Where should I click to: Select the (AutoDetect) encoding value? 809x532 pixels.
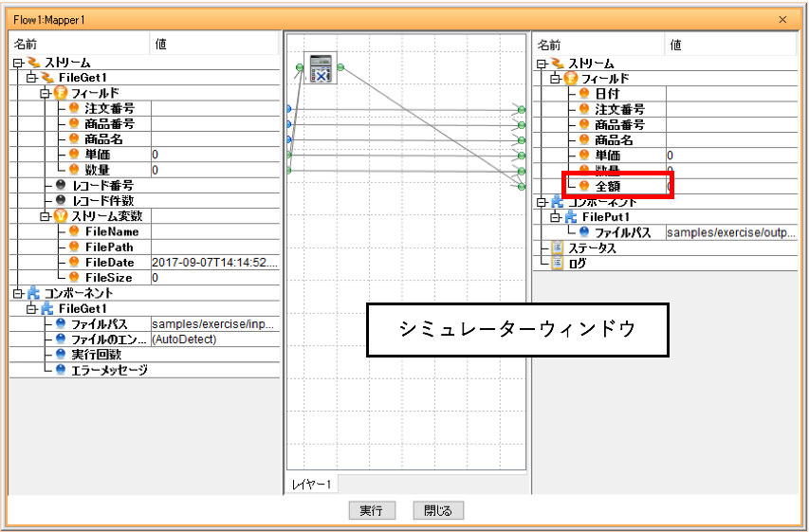click(214, 339)
